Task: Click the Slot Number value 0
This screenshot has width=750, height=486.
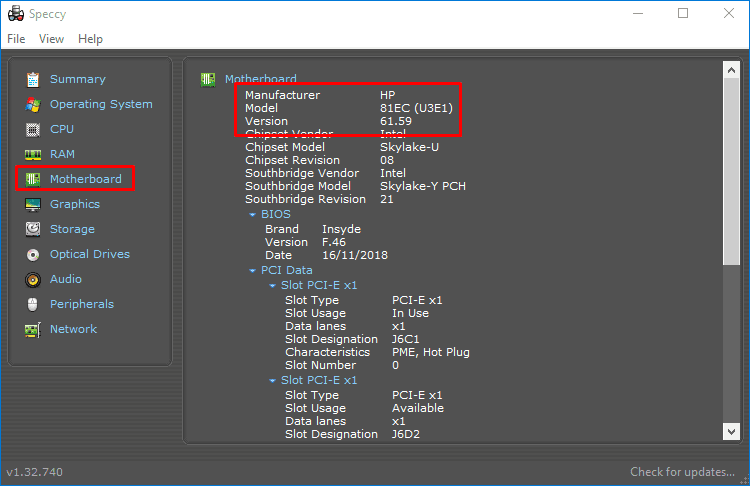Action: pos(395,365)
